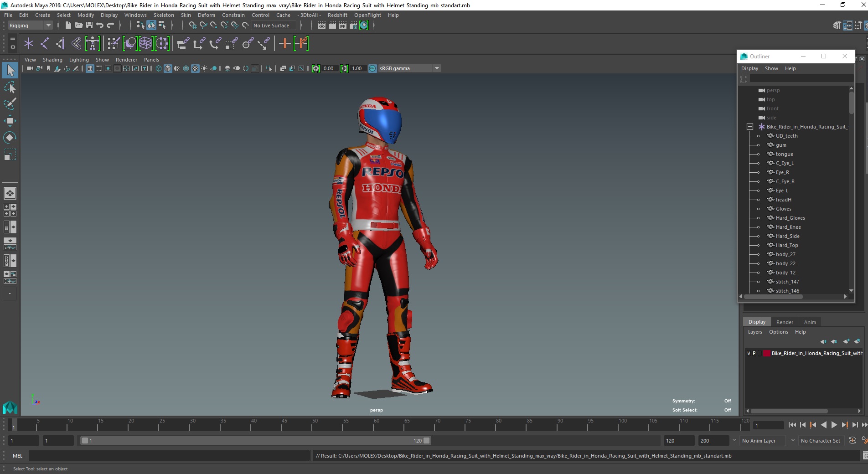Choose the Lasso select tool
This screenshot has width=868, height=474.
pos(10,87)
